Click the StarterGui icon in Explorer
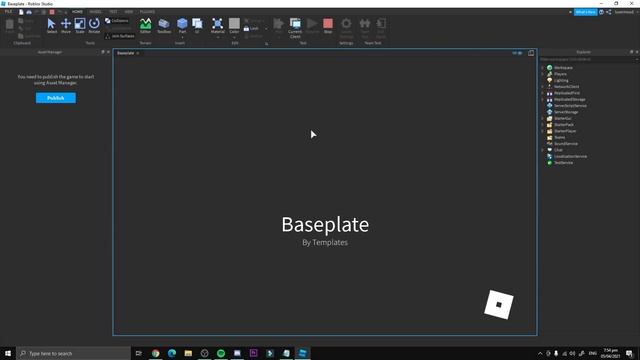Screen dimensions: 640x360 tap(549, 118)
